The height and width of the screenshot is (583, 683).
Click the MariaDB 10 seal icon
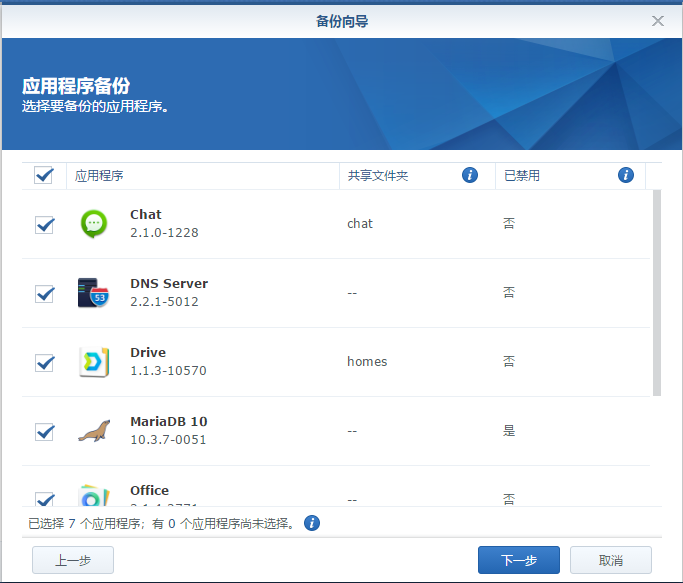[x=94, y=431]
